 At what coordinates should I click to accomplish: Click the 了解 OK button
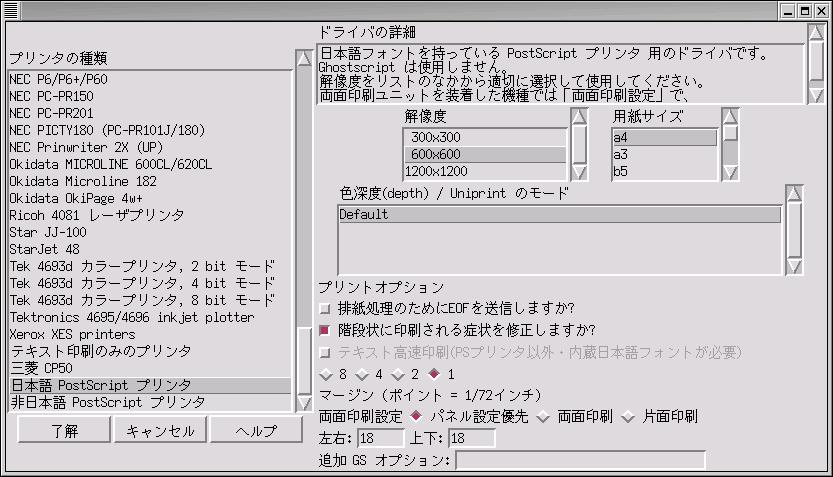[64, 430]
